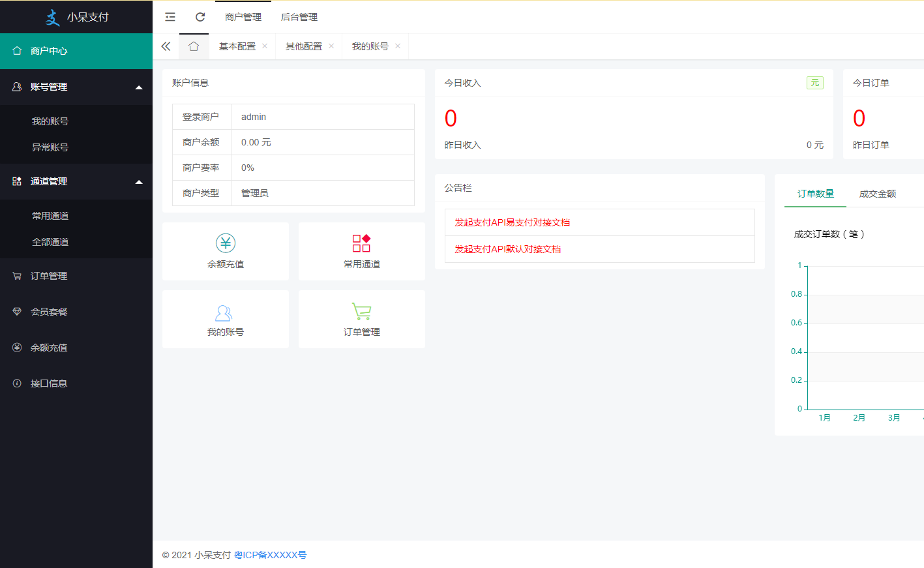Open 异常账号 in the sidebar
924x568 pixels.
[50, 147]
